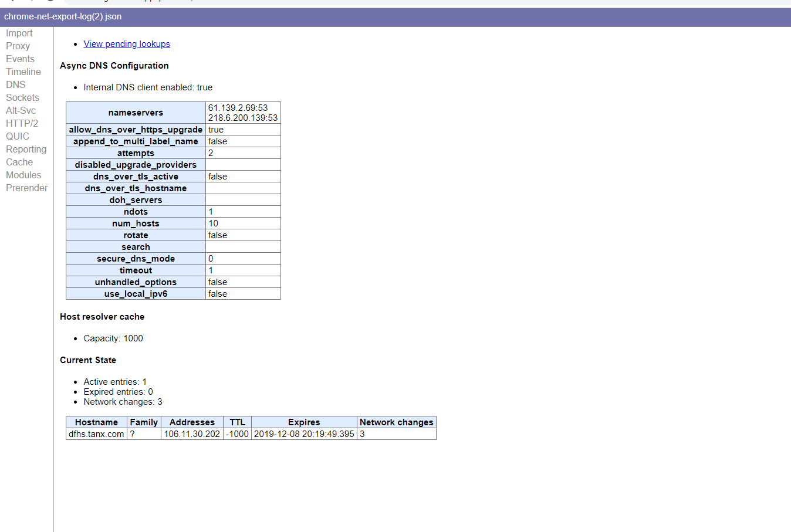This screenshot has height=532, width=791.
Task: Select nameserver value 61.139.2.69:53
Action: 238,108
